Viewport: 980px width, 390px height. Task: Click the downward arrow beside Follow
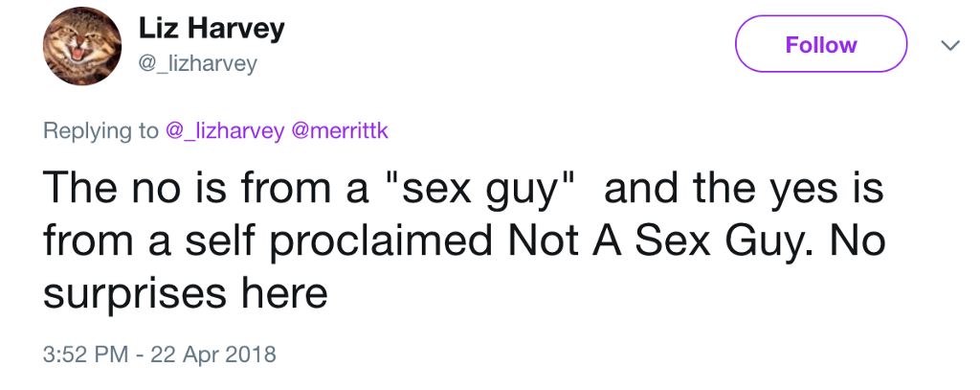click(950, 45)
